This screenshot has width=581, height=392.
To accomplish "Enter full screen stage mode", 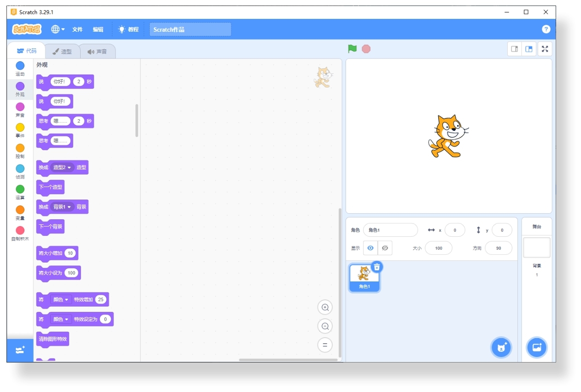I will pyautogui.click(x=545, y=49).
